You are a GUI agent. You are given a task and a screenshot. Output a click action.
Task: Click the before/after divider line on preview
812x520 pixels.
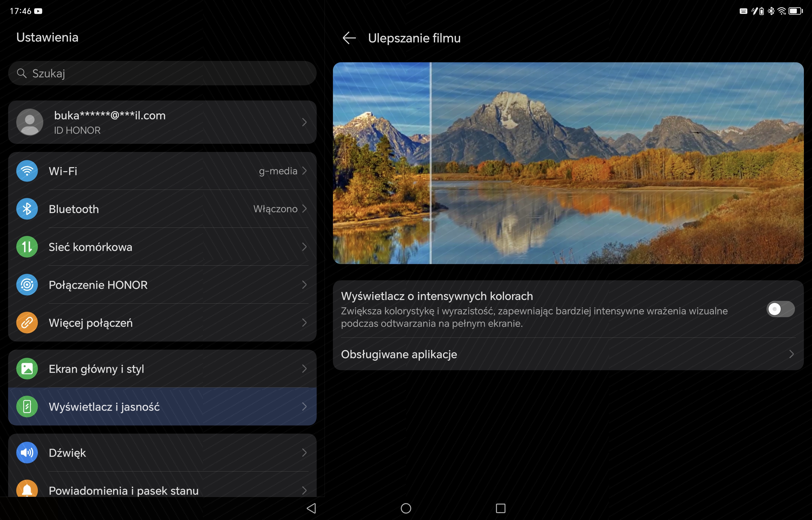(430, 163)
